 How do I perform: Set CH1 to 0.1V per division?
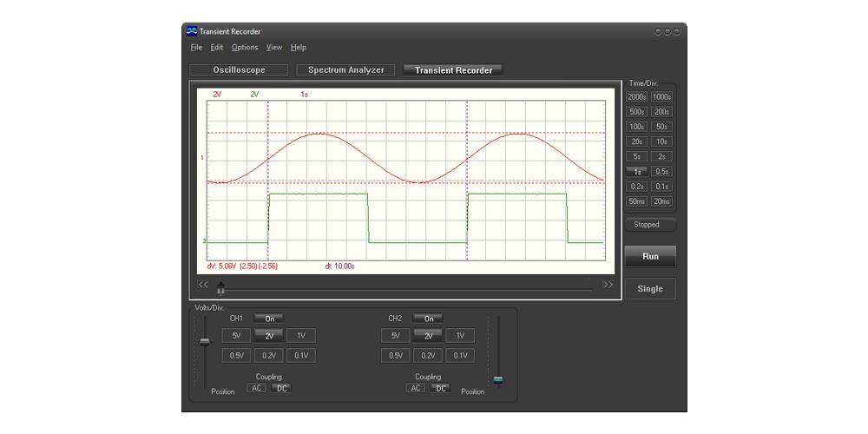point(301,356)
